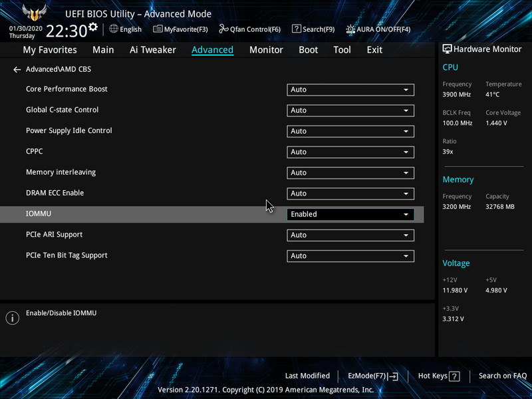Select the CPPC label
Image resolution: width=532 pixels, height=399 pixels.
[x=35, y=152]
